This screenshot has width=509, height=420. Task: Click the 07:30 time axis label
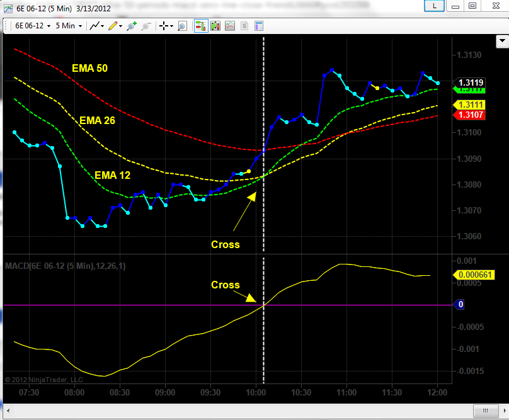click(29, 392)
